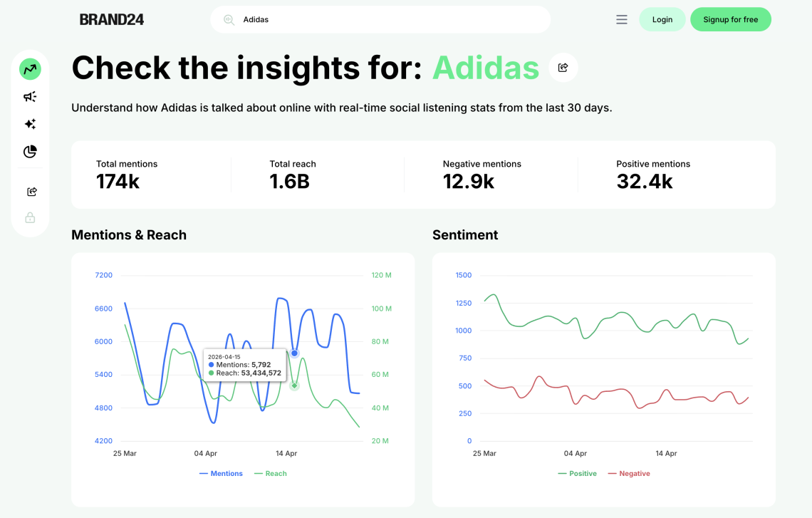
Task: Open the megaphone mentions icon in sidebar
Action: pos(30,97)
